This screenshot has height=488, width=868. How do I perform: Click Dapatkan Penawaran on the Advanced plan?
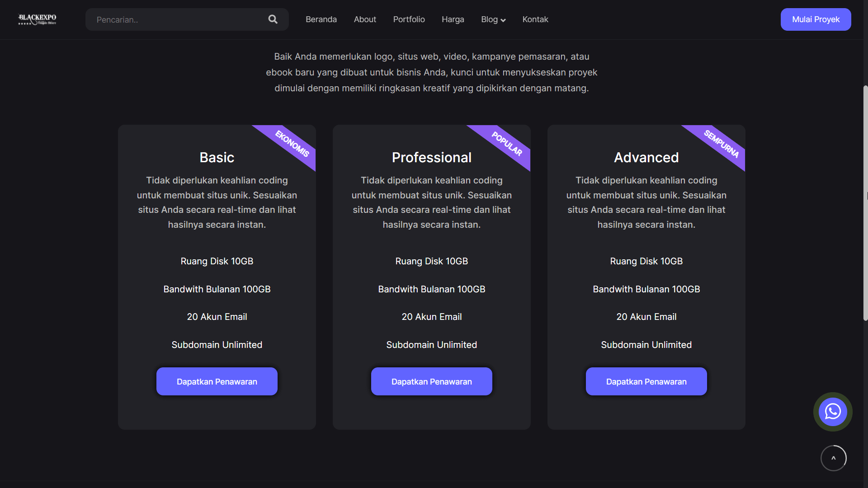[646, 381]
